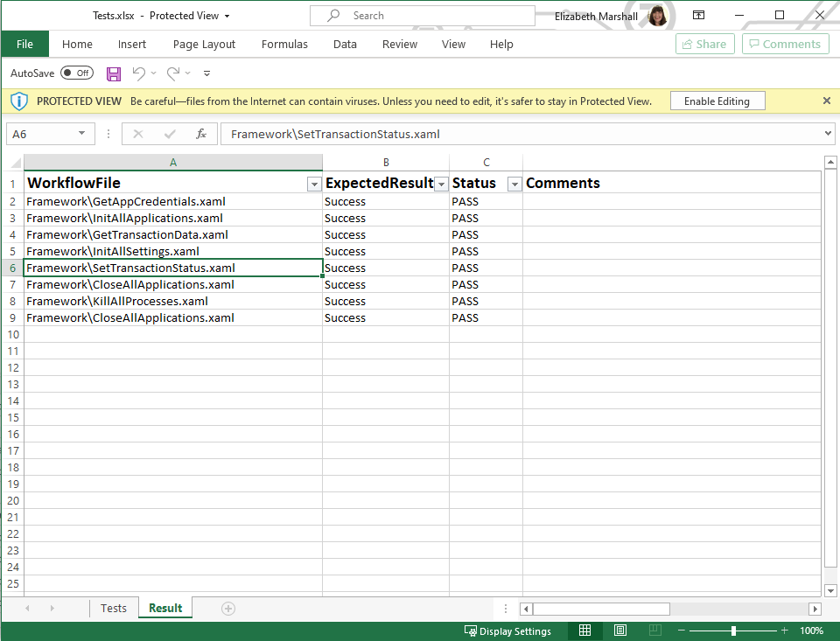
Task: Open the Formulas ribbon tab
Action: [284, 45]
